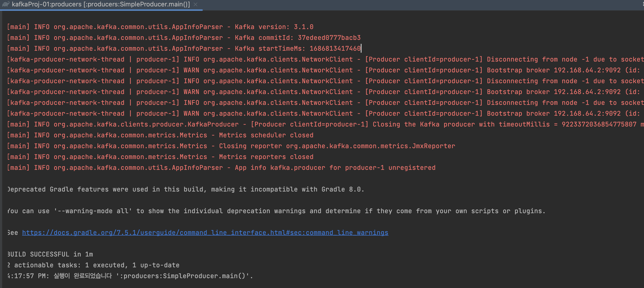Click the '2 actionable tasks' summary line
Viewport: 644px width, 288px height.
pyautogui.click(x=93, y=265)
